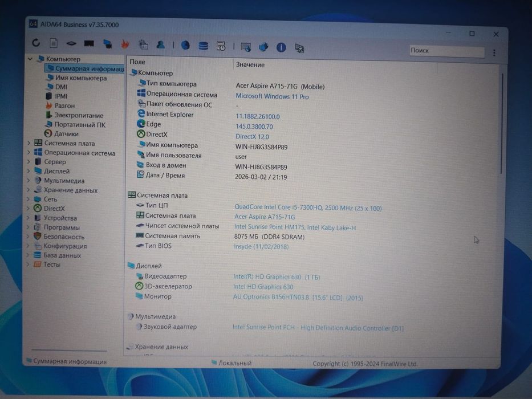Click the black memory module toolbar icon
The width and height of the screenshot is (532, 399).
(x=89, y=43)
